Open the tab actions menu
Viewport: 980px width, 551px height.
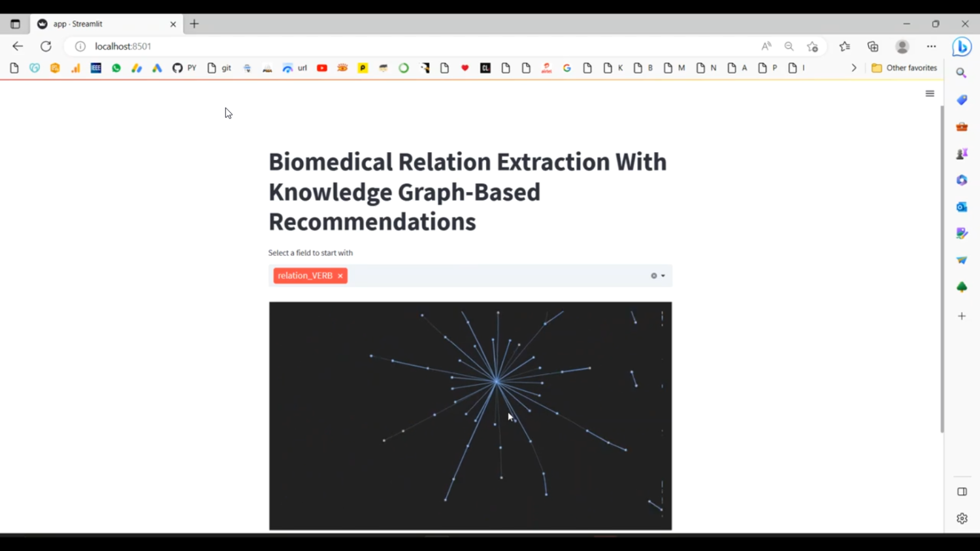(x=15, y=24)
